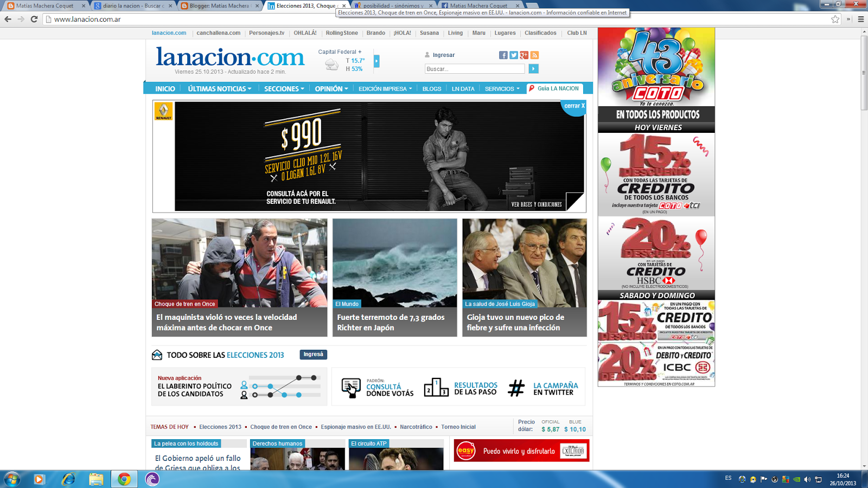This screenshot has width=868, height=488.
Task: Expand the SERVICIOS dropdown
Action: click(502, 89)
